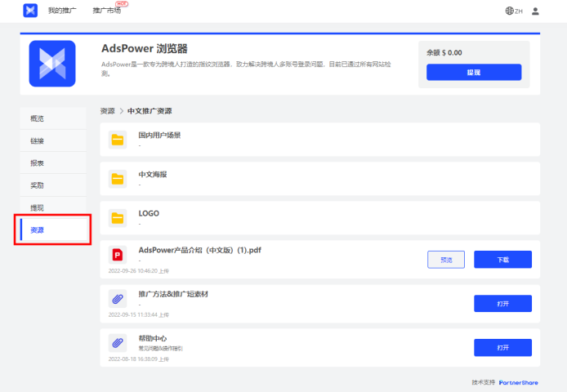Viewport: 567px width, 392px height.
Task: Open the user account profile icon
Action: 535,11
